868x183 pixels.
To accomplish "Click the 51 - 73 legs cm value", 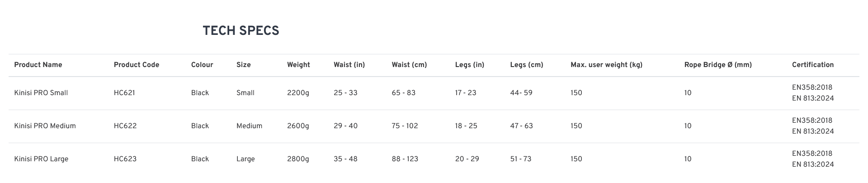I will (x=520, y=159).
